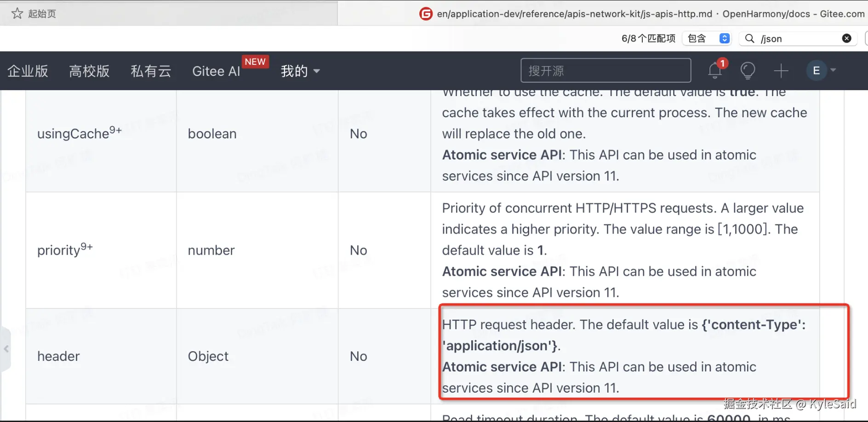
Task: Open the 起始页 start page tab
Action: pos(169,13)
